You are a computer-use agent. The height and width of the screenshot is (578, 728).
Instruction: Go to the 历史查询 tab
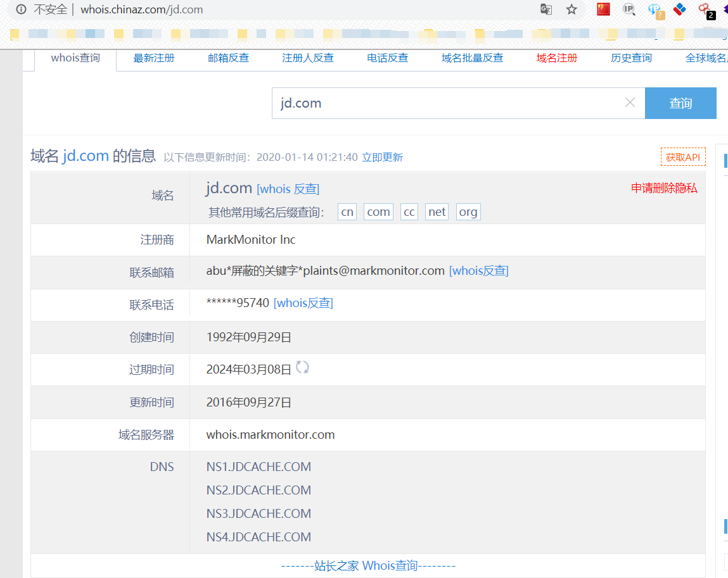tap(632, 58)
